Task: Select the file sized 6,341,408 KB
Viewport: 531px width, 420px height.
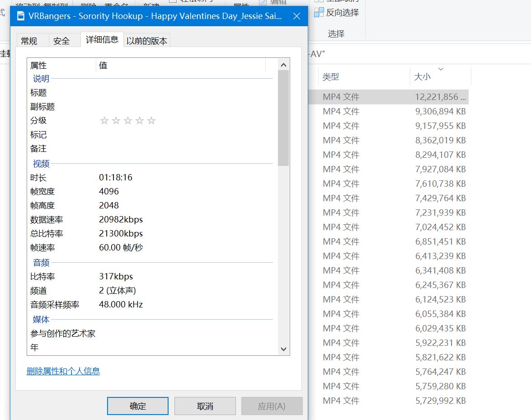Action: click(x=389, y=271)
